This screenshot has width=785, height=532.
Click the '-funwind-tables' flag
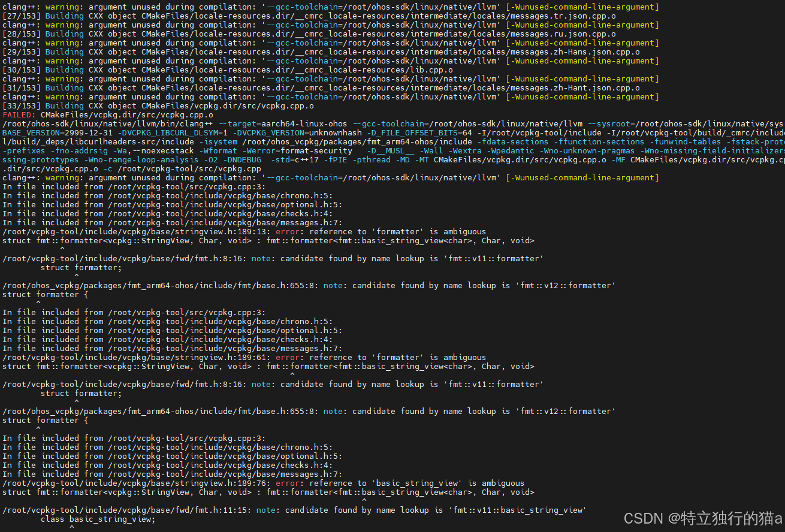686,142
